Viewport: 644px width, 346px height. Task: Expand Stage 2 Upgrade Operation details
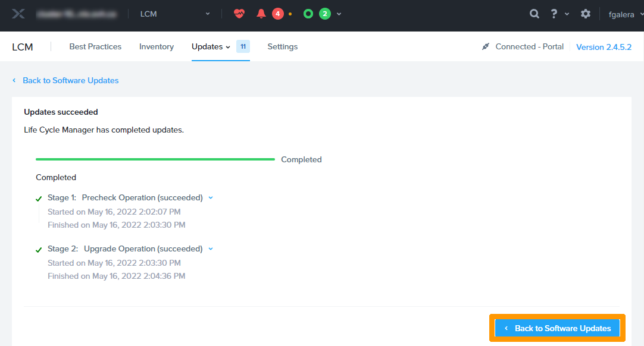coord(211,249)
